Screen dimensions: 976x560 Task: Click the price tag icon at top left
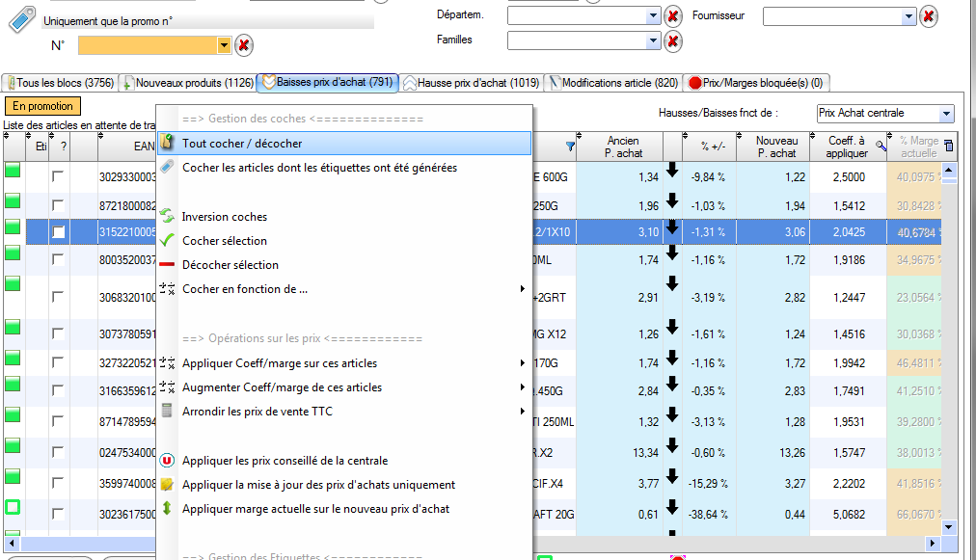[21, 20]
